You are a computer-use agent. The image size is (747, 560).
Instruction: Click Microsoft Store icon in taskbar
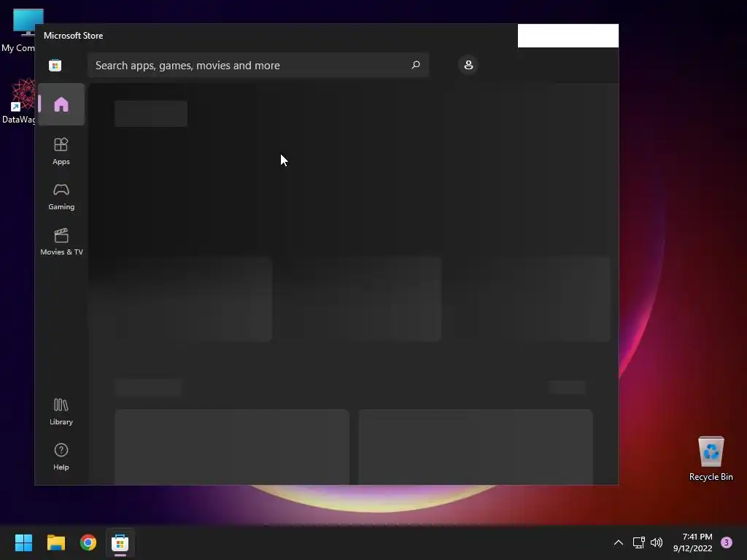pos(120,542)
